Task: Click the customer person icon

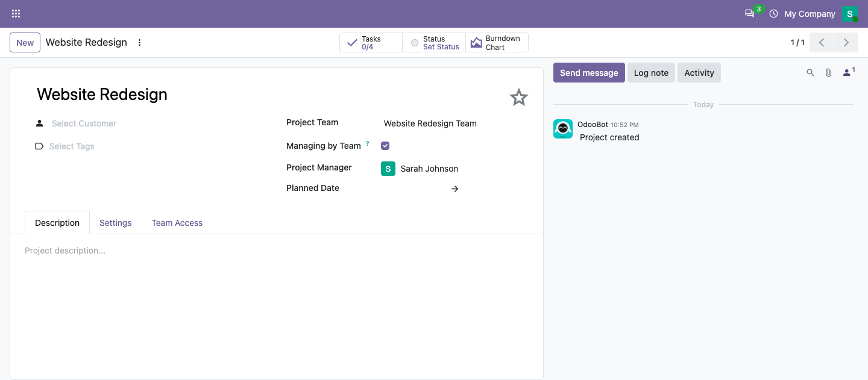Action: point(39,123)
